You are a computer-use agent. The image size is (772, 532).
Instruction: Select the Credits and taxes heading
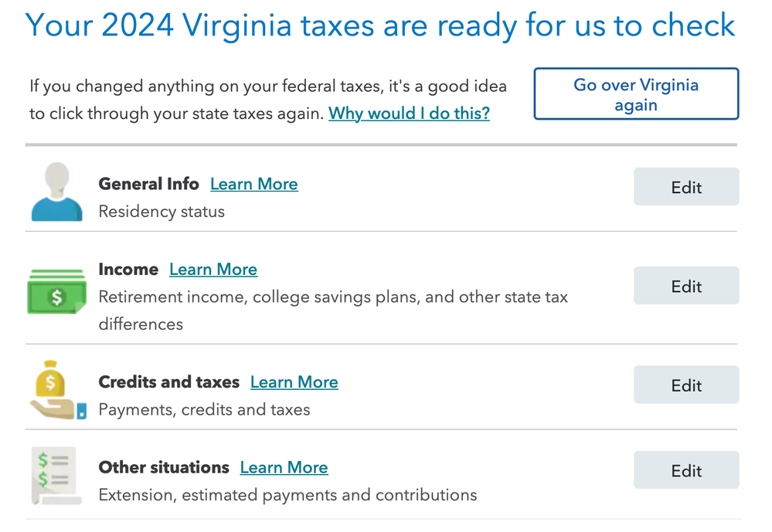(169, 382)
